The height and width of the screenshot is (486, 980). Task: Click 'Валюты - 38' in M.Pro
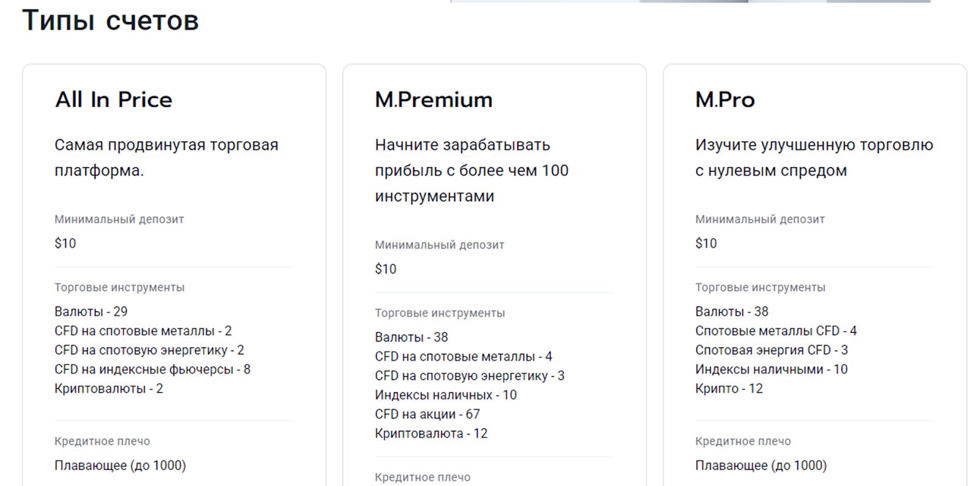(732, 311)
